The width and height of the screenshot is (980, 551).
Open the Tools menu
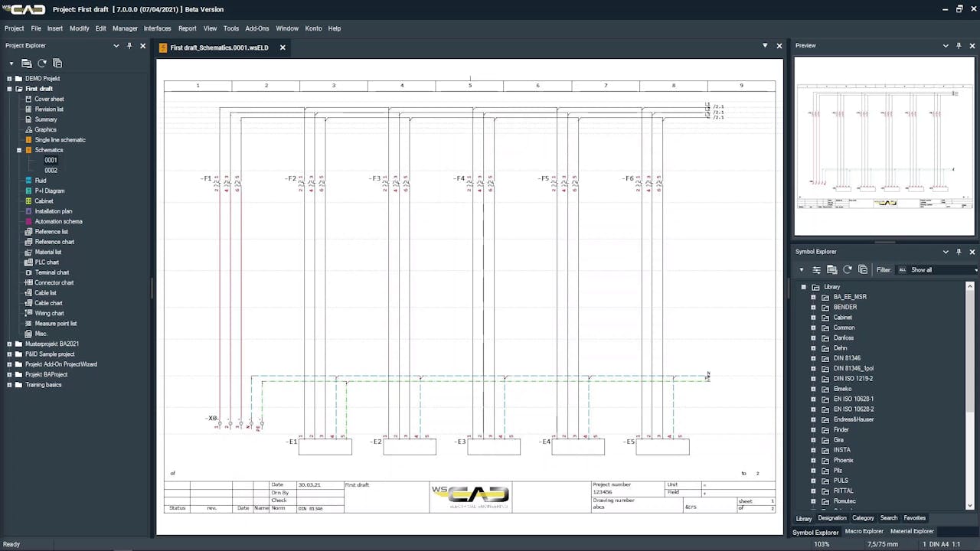[231, 28]
